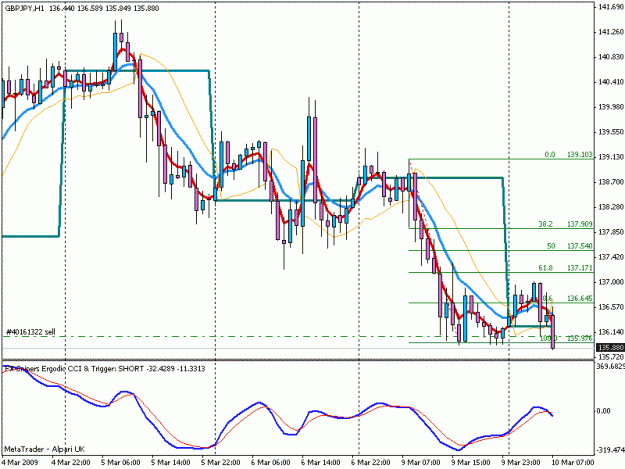This screenshot has height=469, width=625.
Task: Click the 141.260 price axis label
Action: (611, 32)
